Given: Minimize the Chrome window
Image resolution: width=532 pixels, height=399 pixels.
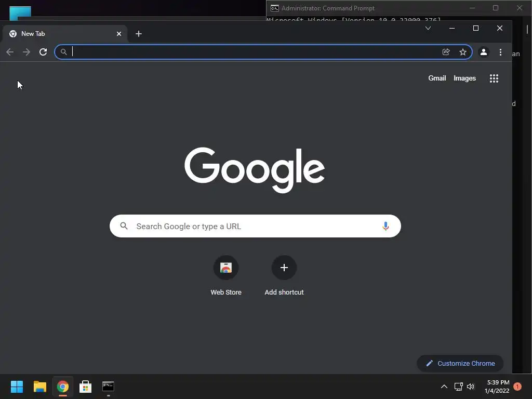Looking at the screenshot, I should (x=452, y=28).
